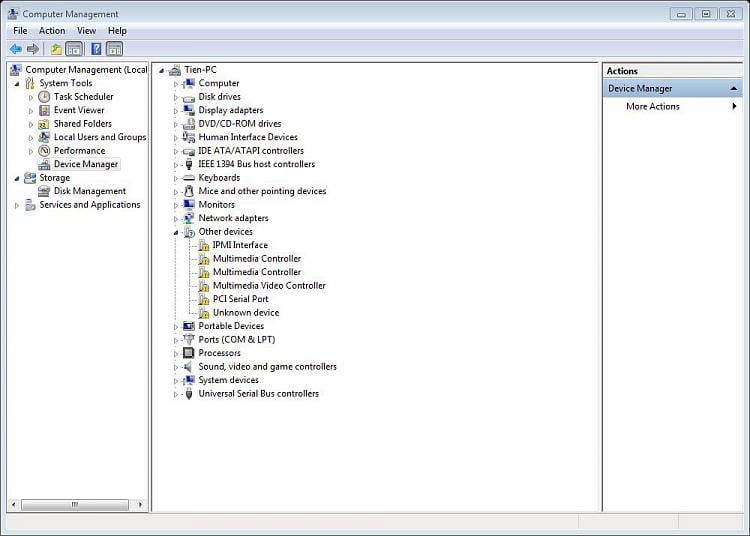Click the Event Viewer icon
Viewport: 750px width, 536px height.
click(44, 110)
